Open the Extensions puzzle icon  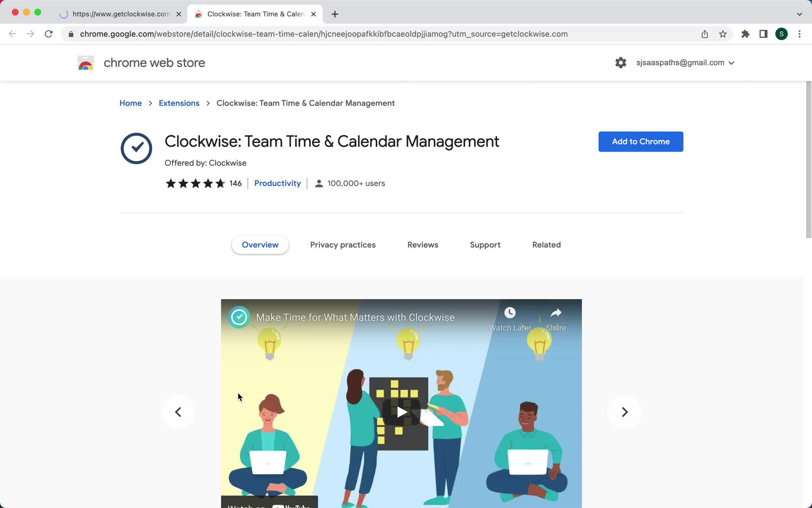(x=745, y=34)
